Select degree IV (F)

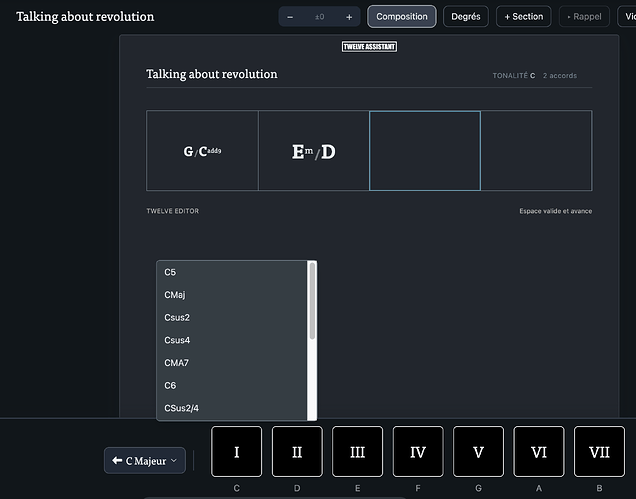418,452
